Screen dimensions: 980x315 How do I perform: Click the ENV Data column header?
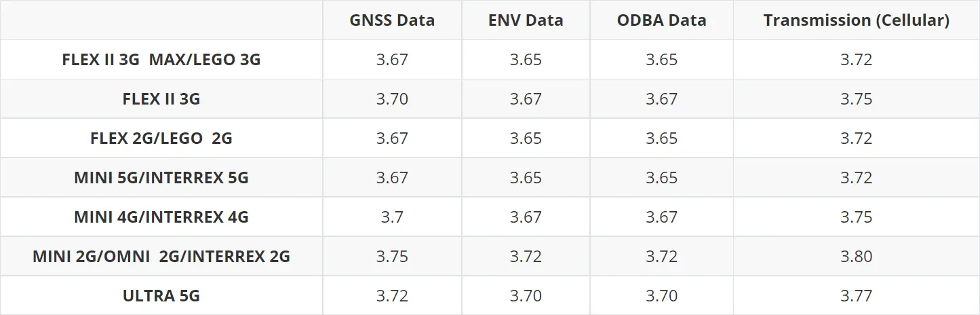click(526, 20)
